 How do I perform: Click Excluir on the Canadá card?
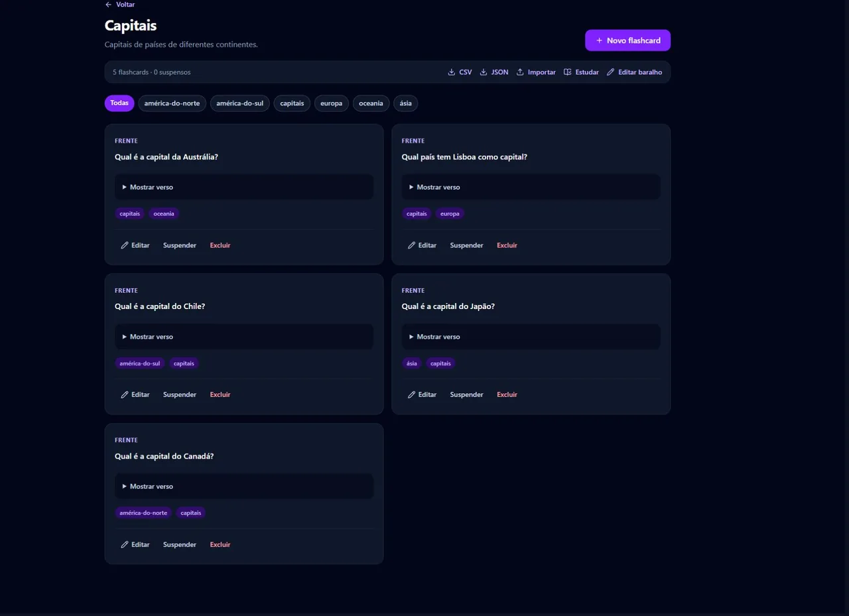click(x=220, y=544)
